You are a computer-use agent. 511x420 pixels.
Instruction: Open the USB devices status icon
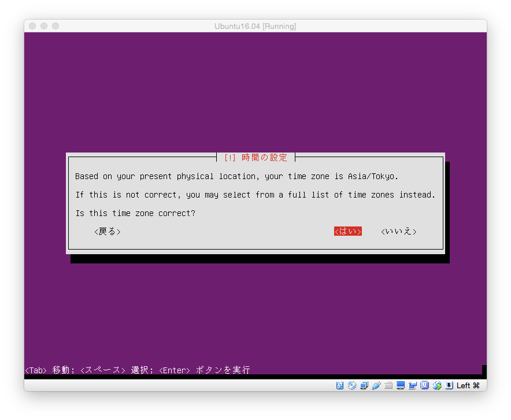[x=376, y=385]
